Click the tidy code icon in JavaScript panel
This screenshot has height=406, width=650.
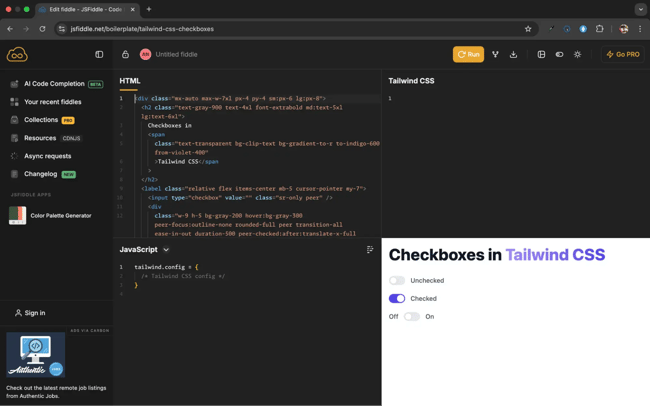(370, 250)
